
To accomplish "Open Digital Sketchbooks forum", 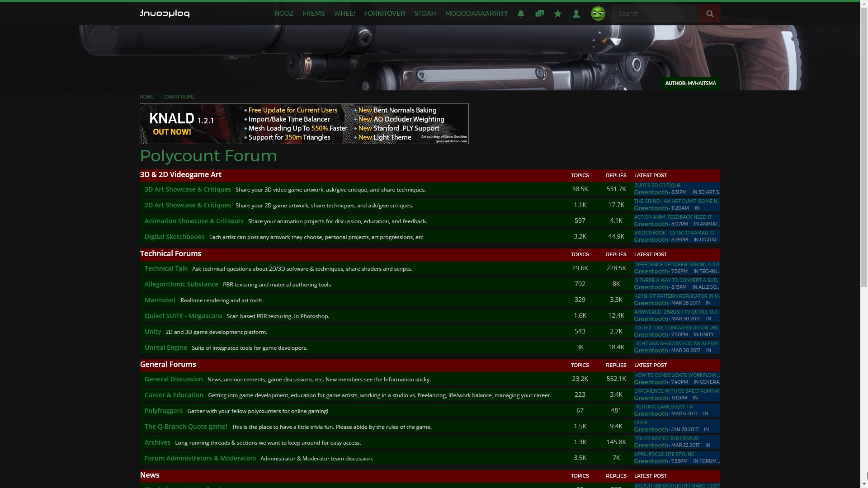I will (x=175, y=237).
